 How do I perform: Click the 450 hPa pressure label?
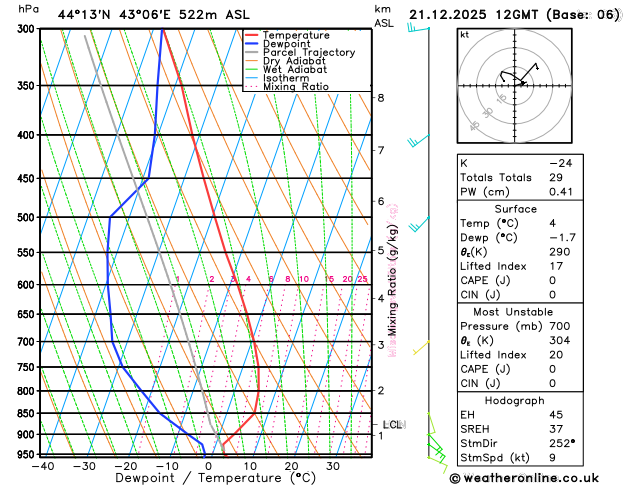(28, 178)
